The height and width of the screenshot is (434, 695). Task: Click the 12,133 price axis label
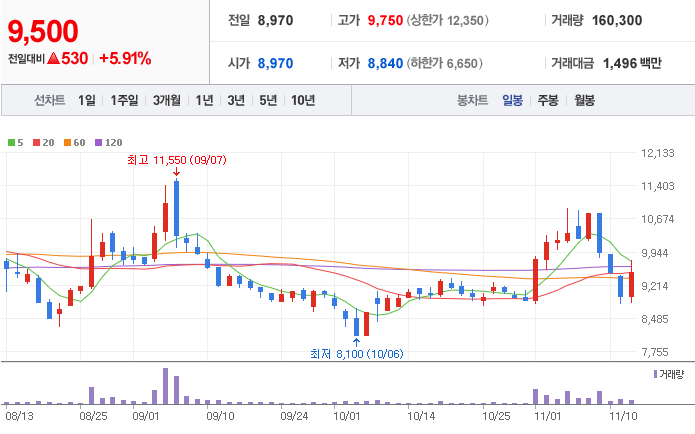658,153
